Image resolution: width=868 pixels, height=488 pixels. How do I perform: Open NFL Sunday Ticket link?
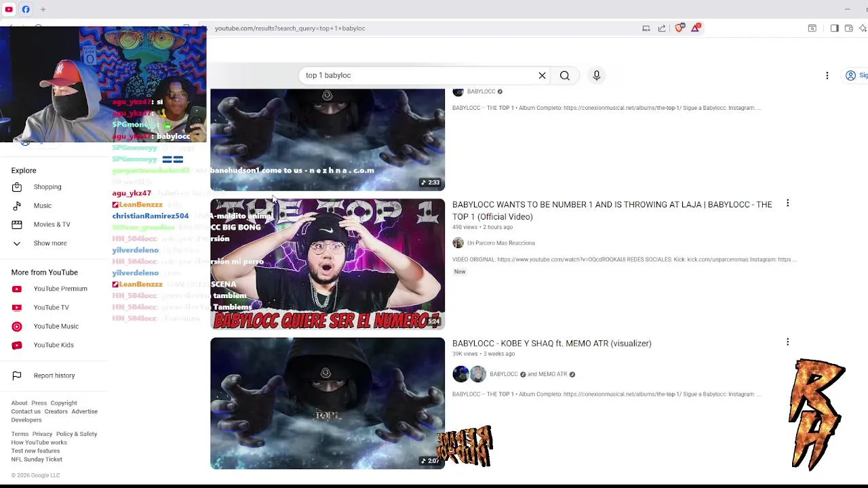(x=37, y=460)
